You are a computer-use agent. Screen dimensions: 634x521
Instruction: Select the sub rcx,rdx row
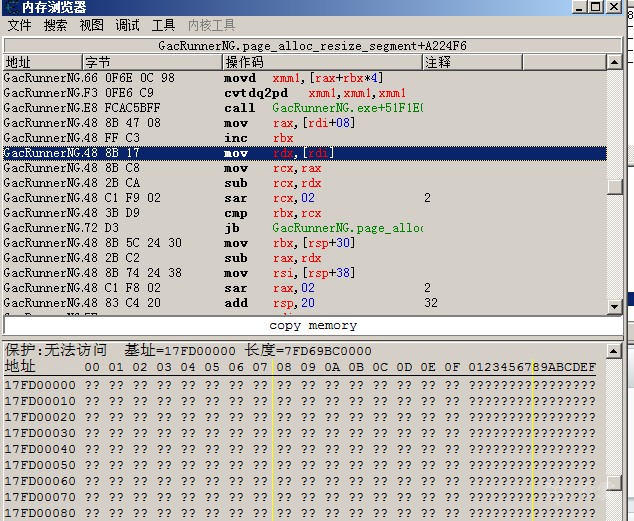click(305, 183)
